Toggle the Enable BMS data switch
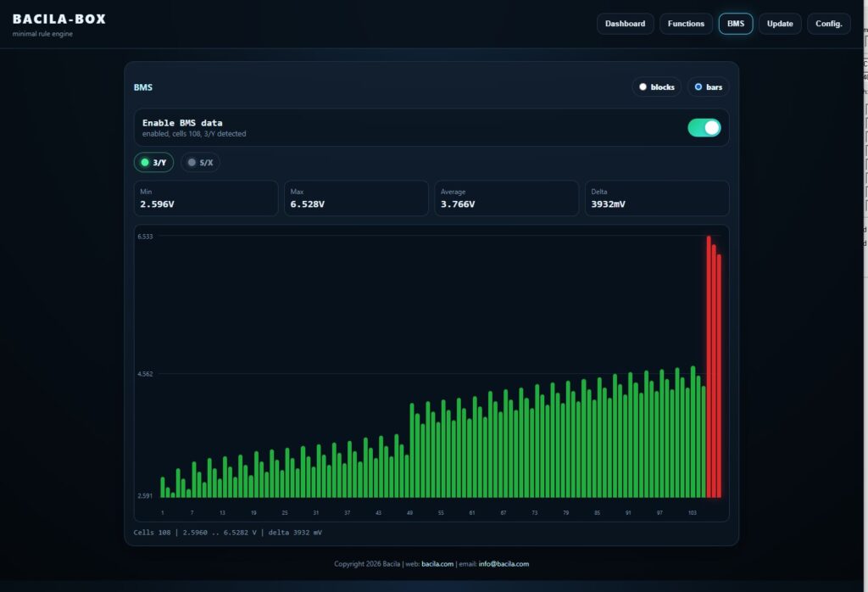 click(x=704, y=128)
